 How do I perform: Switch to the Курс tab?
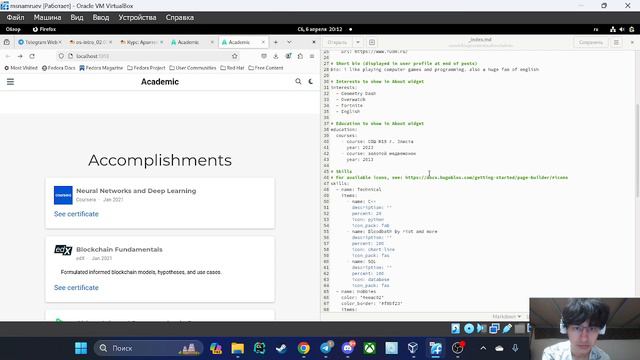pos(142,42)
